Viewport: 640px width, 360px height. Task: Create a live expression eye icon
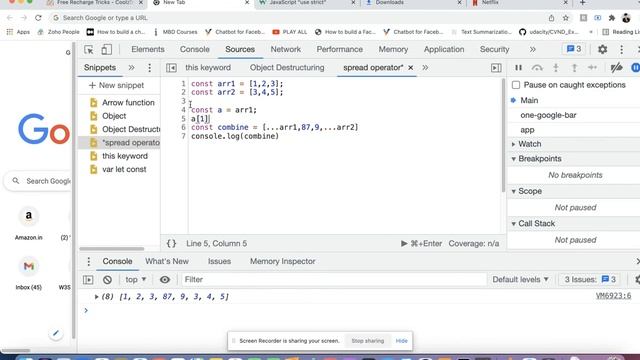(x=165, y=280)
